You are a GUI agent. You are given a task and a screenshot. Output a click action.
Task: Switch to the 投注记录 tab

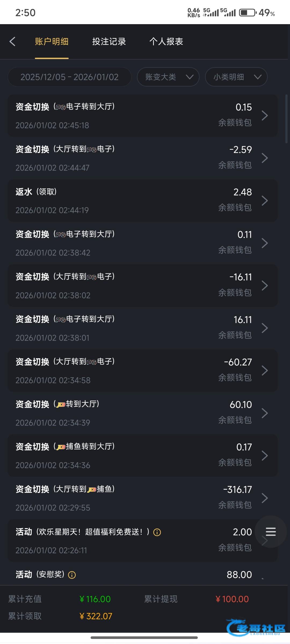(109, 42)
